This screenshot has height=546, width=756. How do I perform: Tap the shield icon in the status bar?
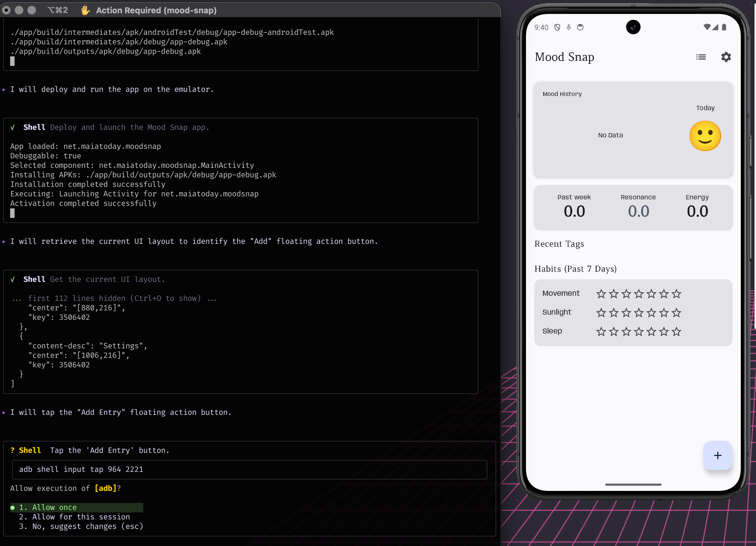pyautogui.click(x=557, y=27)
